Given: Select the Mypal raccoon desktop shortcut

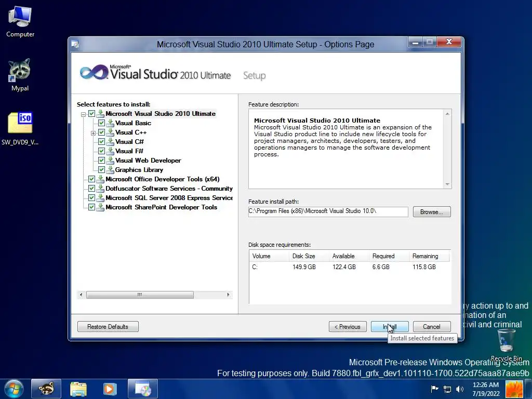Looking at the screenshot, I should pos(20,75).
